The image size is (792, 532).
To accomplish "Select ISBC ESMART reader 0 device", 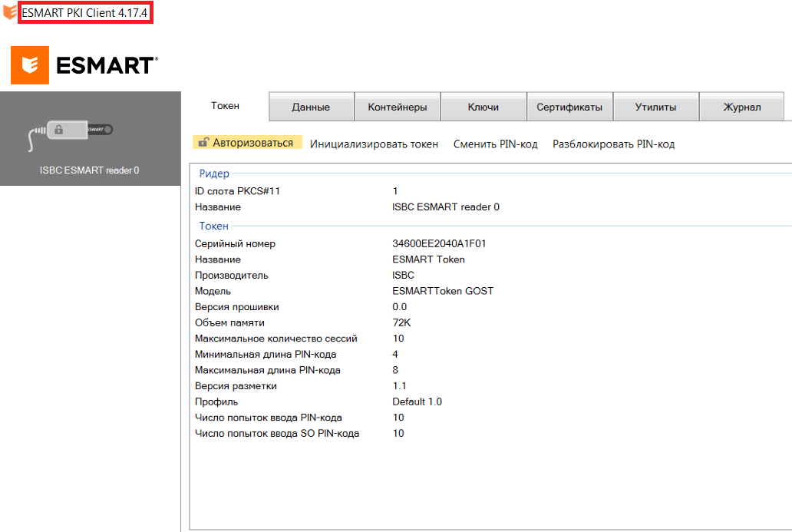I will [89, 170].
